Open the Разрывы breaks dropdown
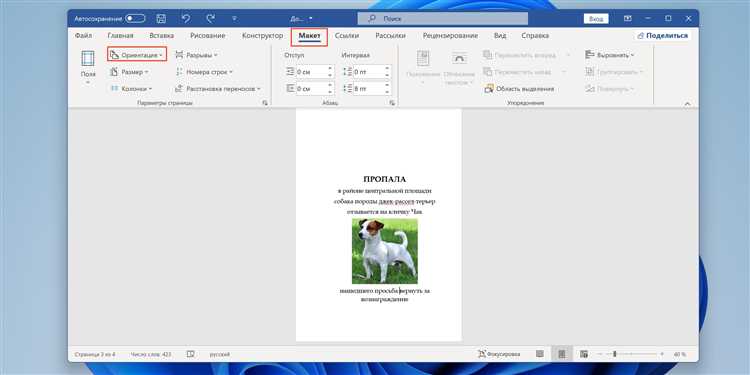 196,55
